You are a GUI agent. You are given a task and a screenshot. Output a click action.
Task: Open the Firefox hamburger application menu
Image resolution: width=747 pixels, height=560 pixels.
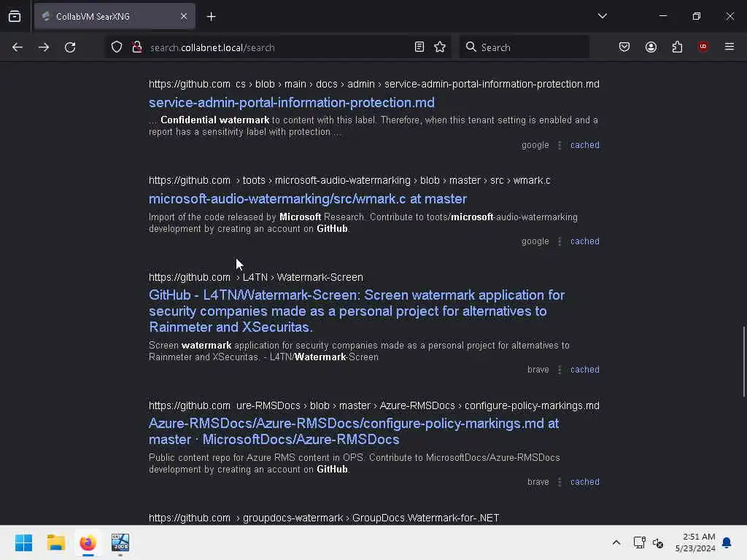(729, 47)
